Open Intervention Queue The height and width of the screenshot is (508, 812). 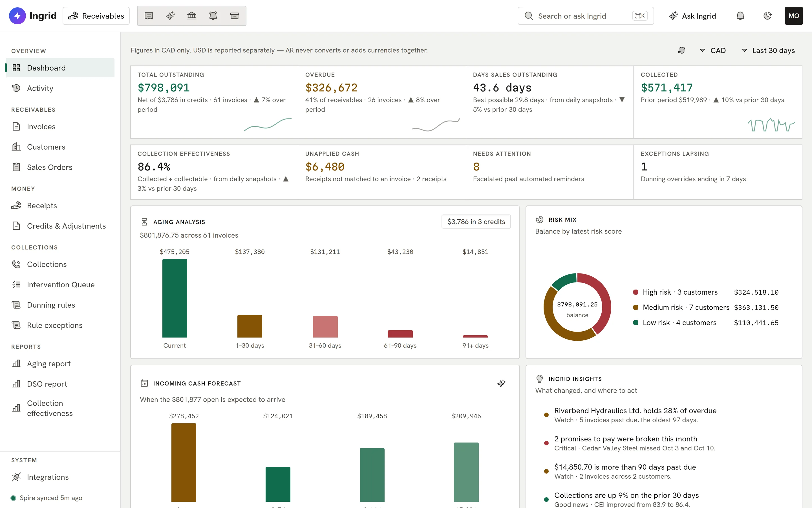[x=60, y=284]
